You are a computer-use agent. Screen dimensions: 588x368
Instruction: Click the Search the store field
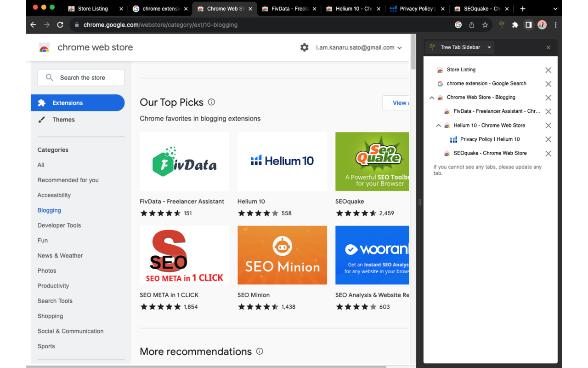coord(81,78)
